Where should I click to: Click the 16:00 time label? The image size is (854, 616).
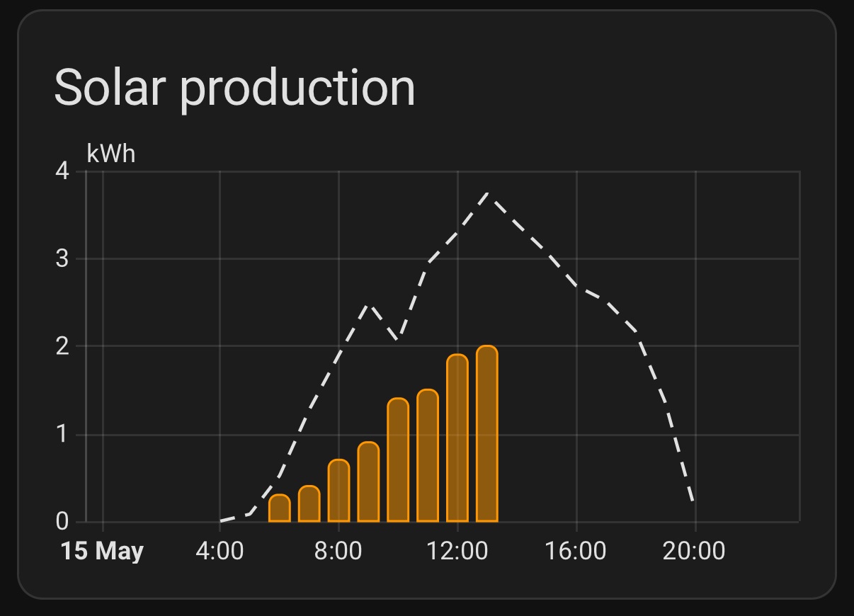click(x=576, y=551)
